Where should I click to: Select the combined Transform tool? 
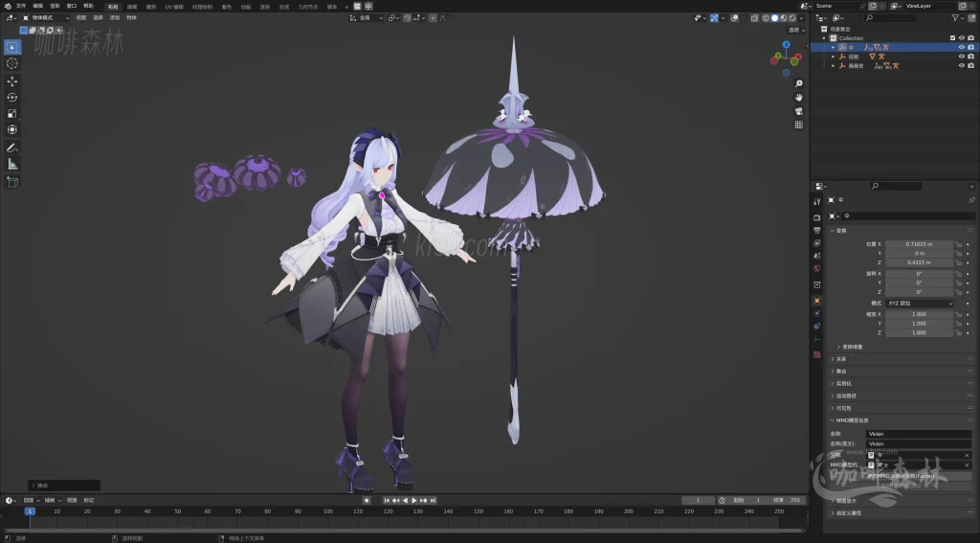[x=11, y=129]
